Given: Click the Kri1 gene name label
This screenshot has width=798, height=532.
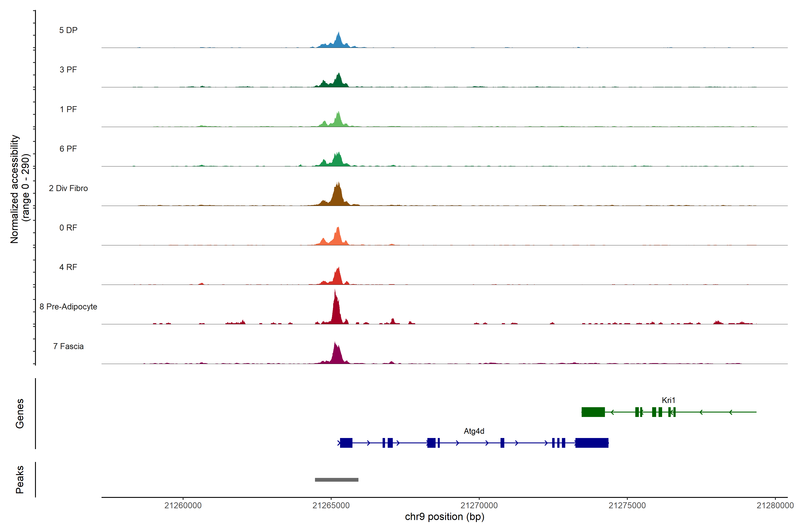Looking at the screenshot, I should (668, 400).
